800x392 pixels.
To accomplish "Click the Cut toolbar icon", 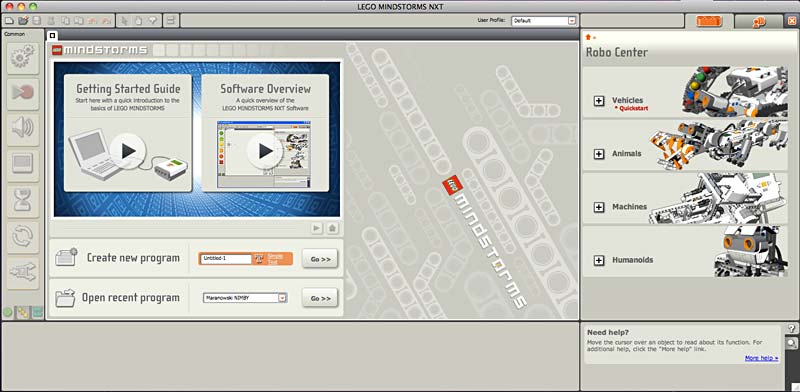I will click(x=51, y=21).
